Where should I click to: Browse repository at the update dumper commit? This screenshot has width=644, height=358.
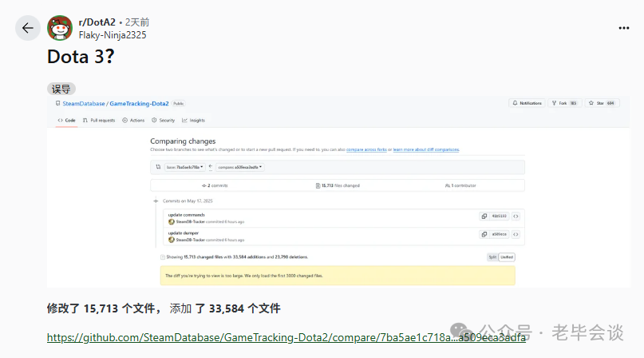point(516,234)
